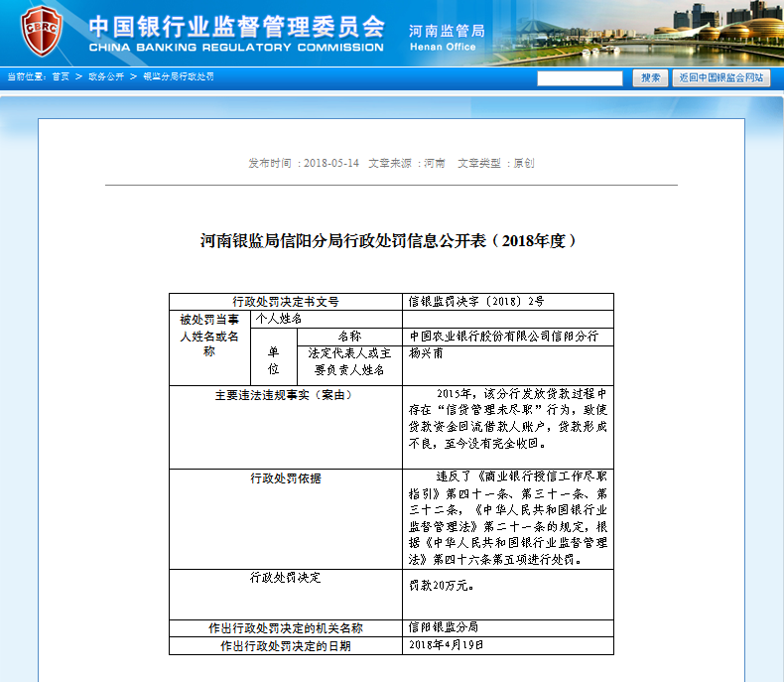Click the CBRC shield logo

[x=42, y=31]
